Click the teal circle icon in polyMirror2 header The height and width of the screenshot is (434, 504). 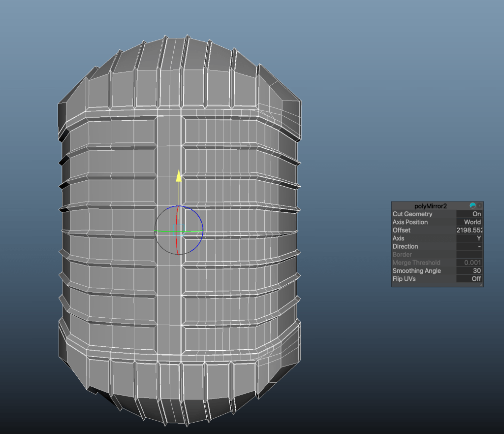(473, 205)
